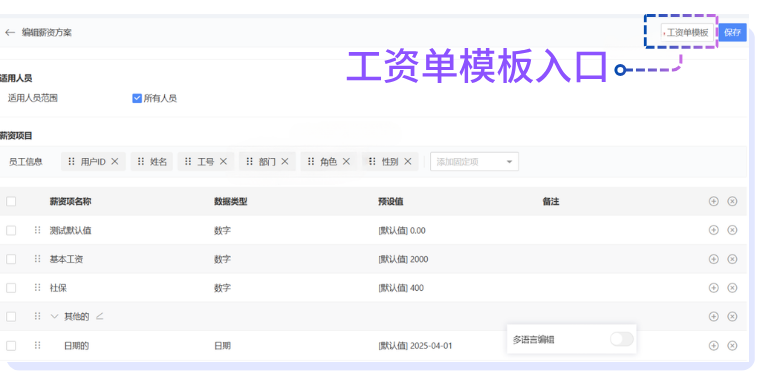The image size is (757, 372).
Task: Click the 测试默认值 name cell
Action: click(x=70, y=231)
